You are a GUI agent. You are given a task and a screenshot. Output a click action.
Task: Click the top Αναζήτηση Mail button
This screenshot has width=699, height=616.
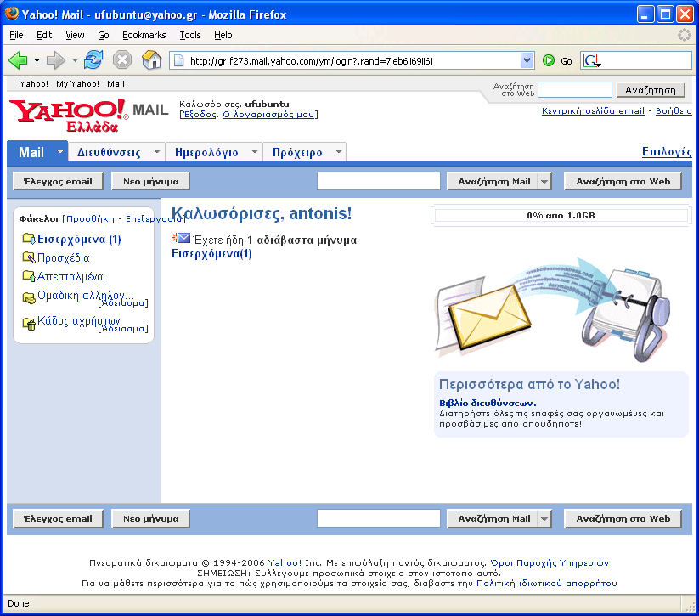[x=493, y=182]
